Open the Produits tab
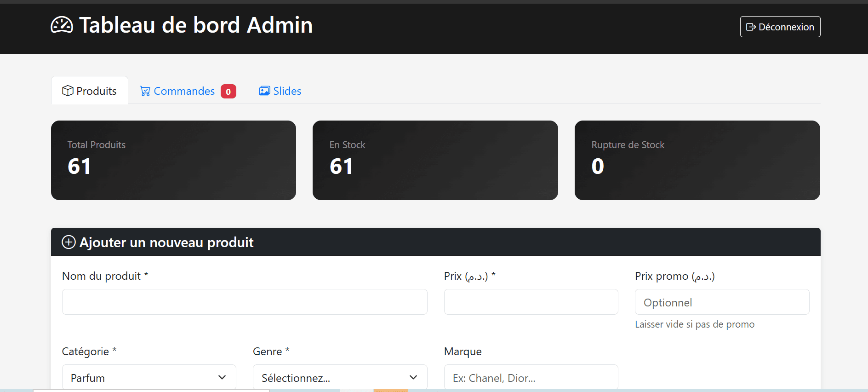868x392 pixels. [90, 91]
